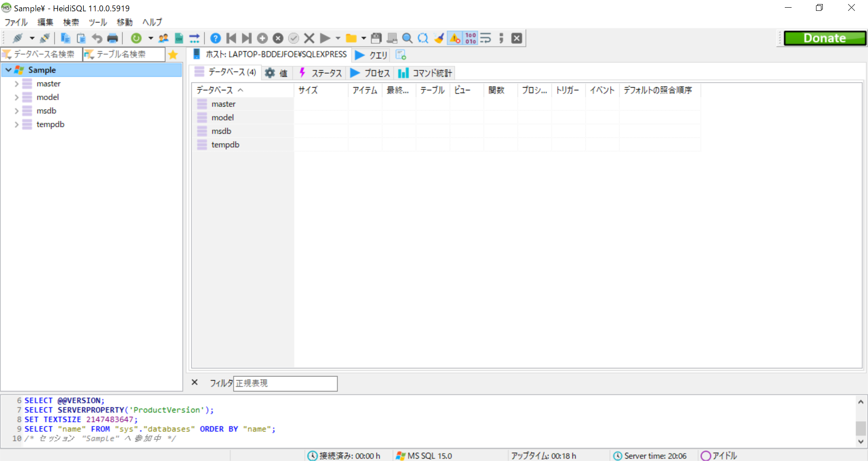Viewport: 868px width, 461px height.
Task: Switch to the コマンド統計 tab
Action: [x=425, y=73]
